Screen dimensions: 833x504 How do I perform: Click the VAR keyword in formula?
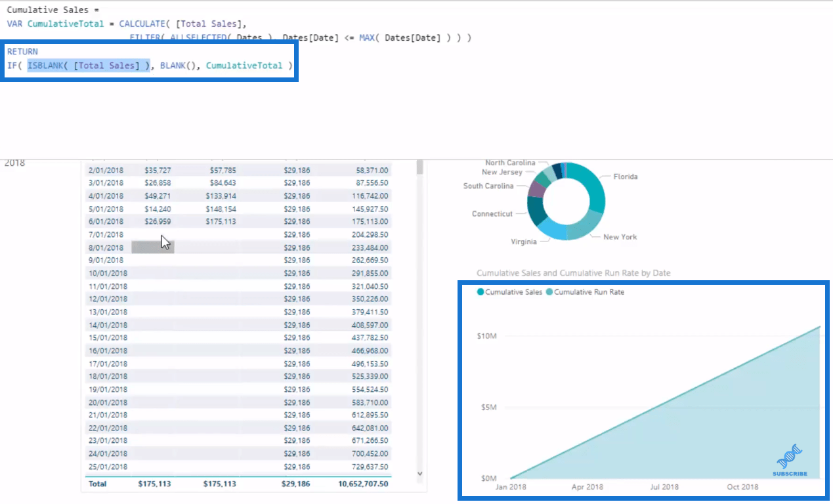pos(14,24)
